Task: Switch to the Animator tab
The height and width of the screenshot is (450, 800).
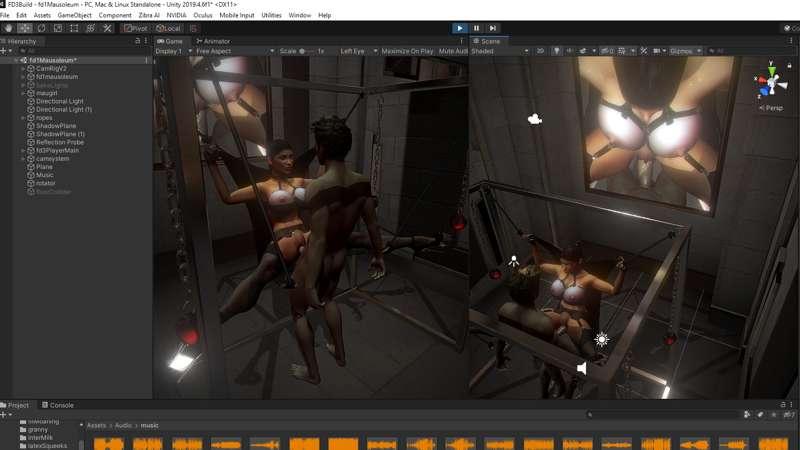Action: (x=213, y=41)
